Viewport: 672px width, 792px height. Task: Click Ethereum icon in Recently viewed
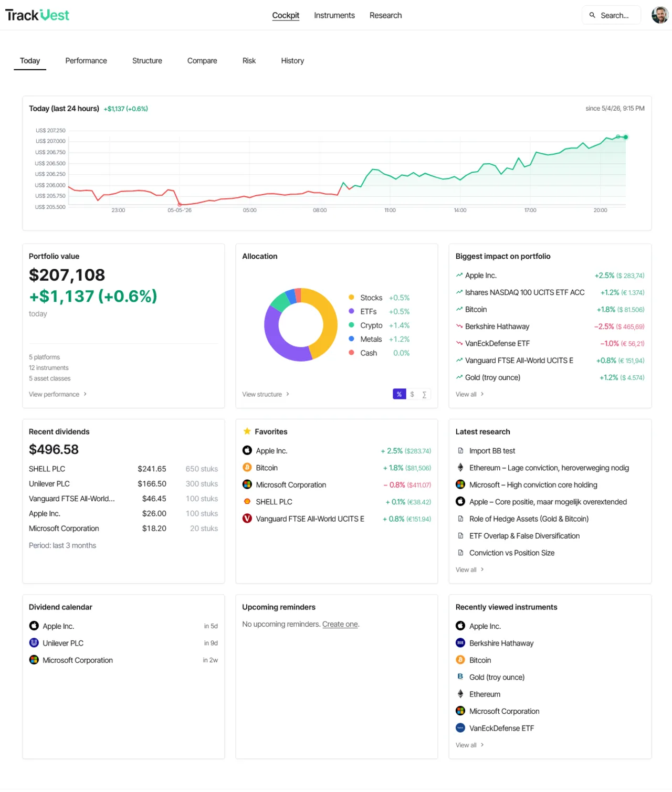click(x=460, y=694)
